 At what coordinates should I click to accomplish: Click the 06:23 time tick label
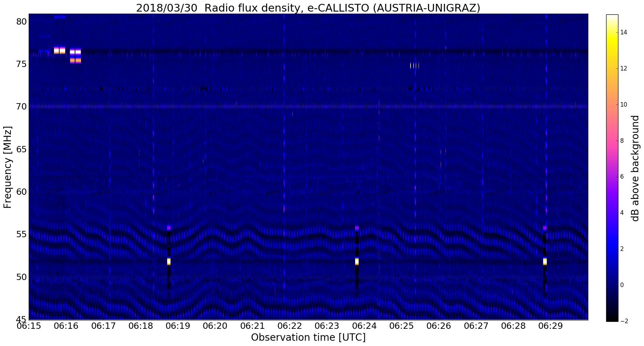pos(327,326)
